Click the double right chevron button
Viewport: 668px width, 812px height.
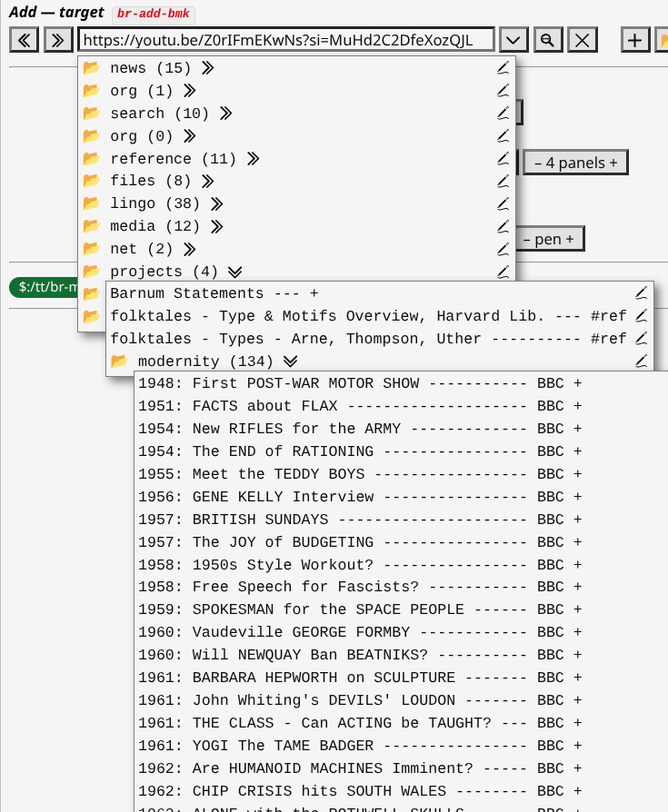58,40
